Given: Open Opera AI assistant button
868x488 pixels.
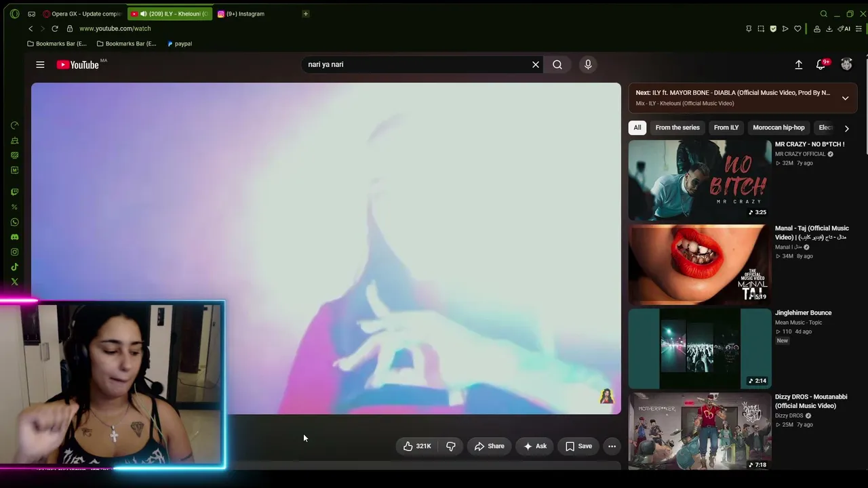Looking at the screenshot, I should coord(844,28).
